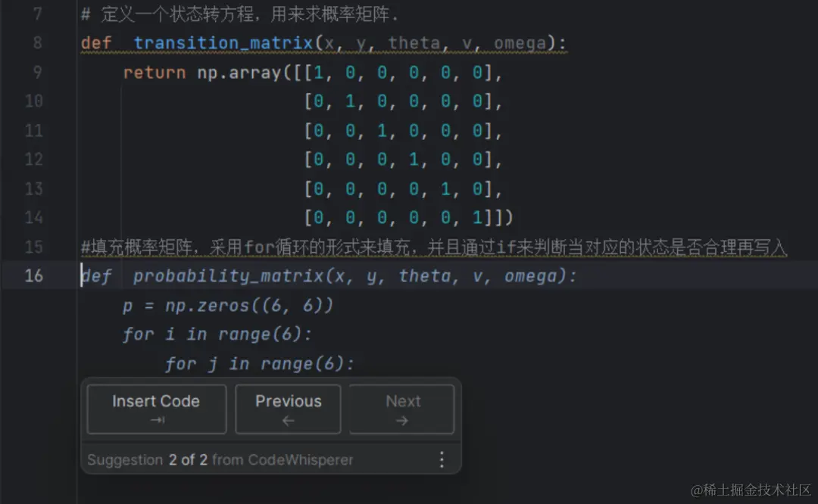The image size is (818, 504).
Task: Click matrix row on line 11
Action: [403, 130]
